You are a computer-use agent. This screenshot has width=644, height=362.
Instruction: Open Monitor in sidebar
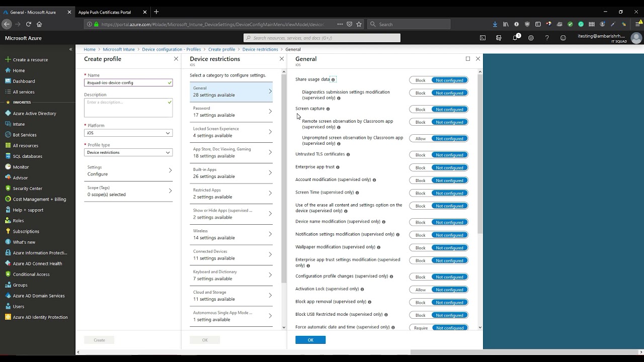pyautogui.click(x=21, y=167)
